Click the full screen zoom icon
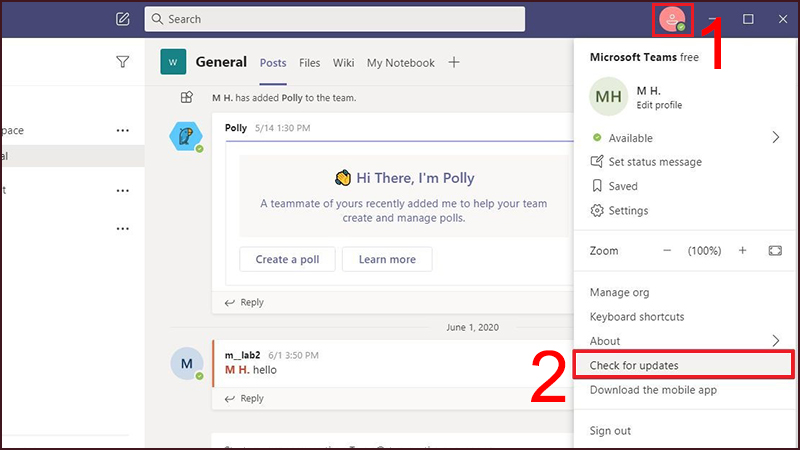 click(775, 251)
